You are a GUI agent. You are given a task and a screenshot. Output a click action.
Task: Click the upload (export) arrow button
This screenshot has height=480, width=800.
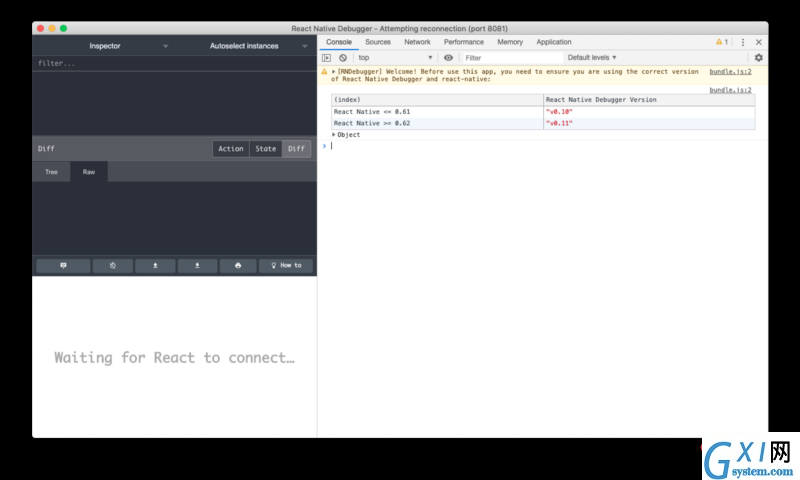[x=155, y=265]
